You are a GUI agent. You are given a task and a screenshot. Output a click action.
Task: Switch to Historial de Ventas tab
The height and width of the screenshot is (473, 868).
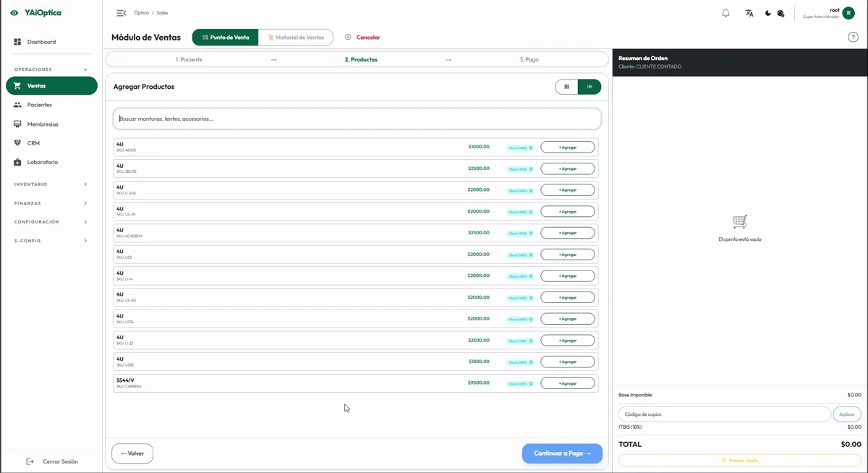pos(296,38)
